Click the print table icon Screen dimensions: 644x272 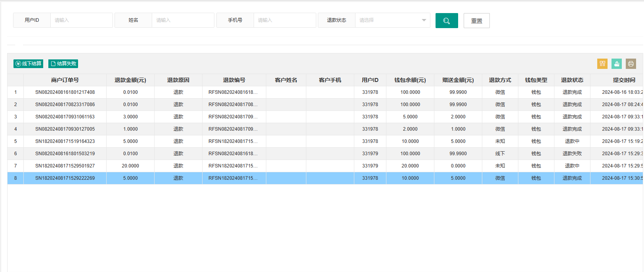pos(631,64)
